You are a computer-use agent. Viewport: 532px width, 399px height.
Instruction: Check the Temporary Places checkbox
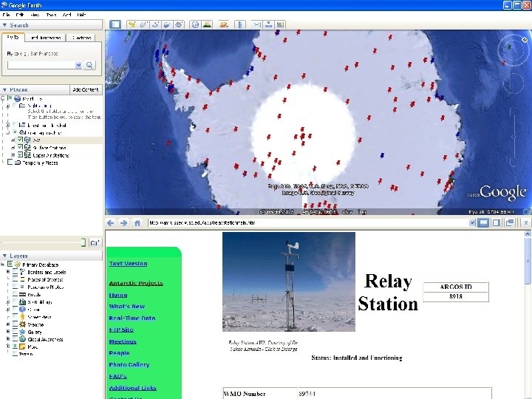click(10, 163)
